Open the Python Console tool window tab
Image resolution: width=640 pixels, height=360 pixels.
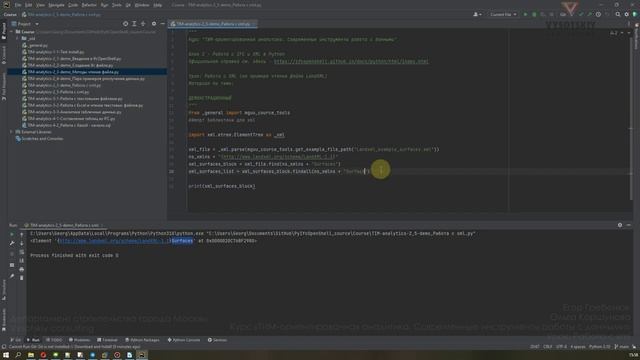pos(184,340)
